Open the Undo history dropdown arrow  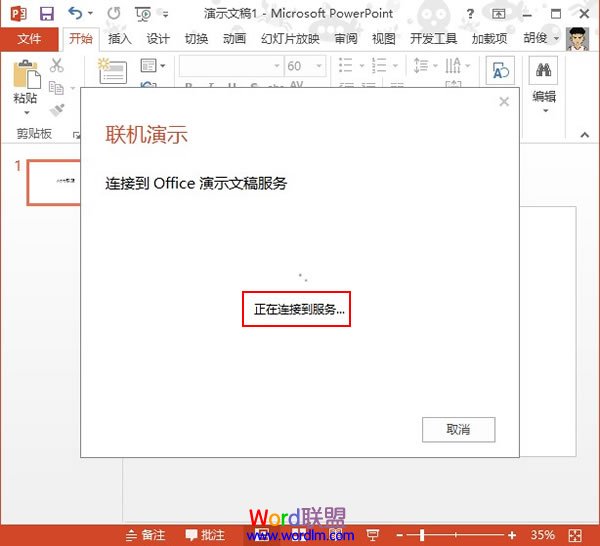click(x=91, y=13)
